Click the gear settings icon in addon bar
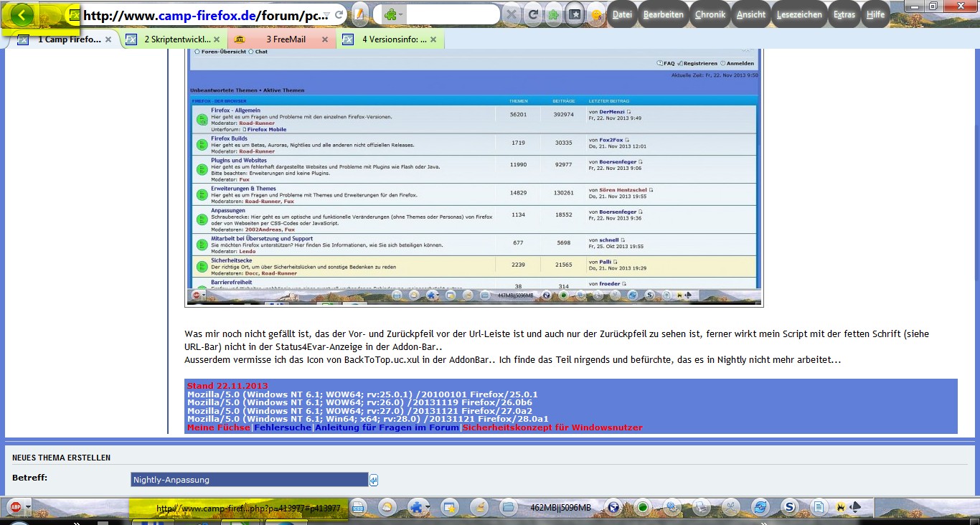Viewport: 980px width, 525px height. point(672,507)
